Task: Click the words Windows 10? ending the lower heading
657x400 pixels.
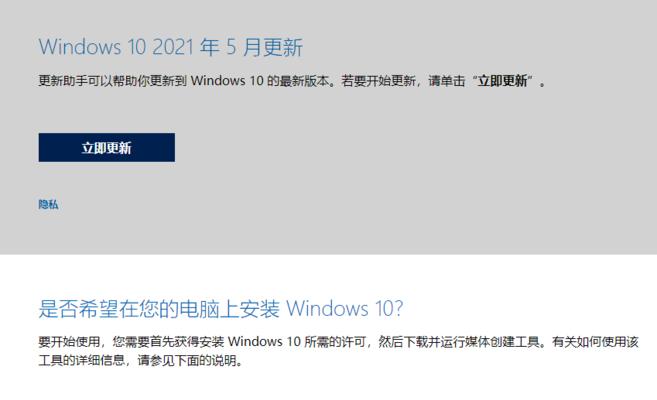Action: pos(344,309)
